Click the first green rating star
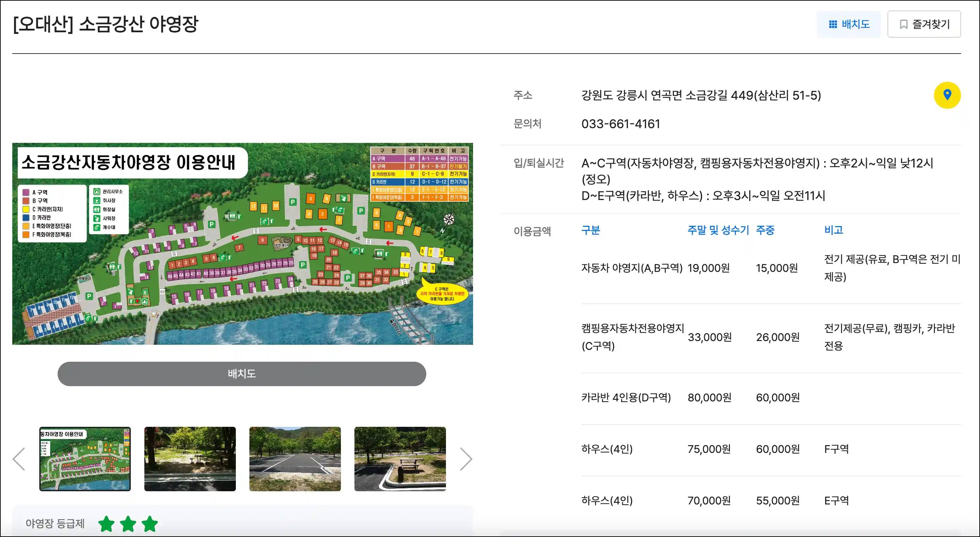 tap(106, 524)
